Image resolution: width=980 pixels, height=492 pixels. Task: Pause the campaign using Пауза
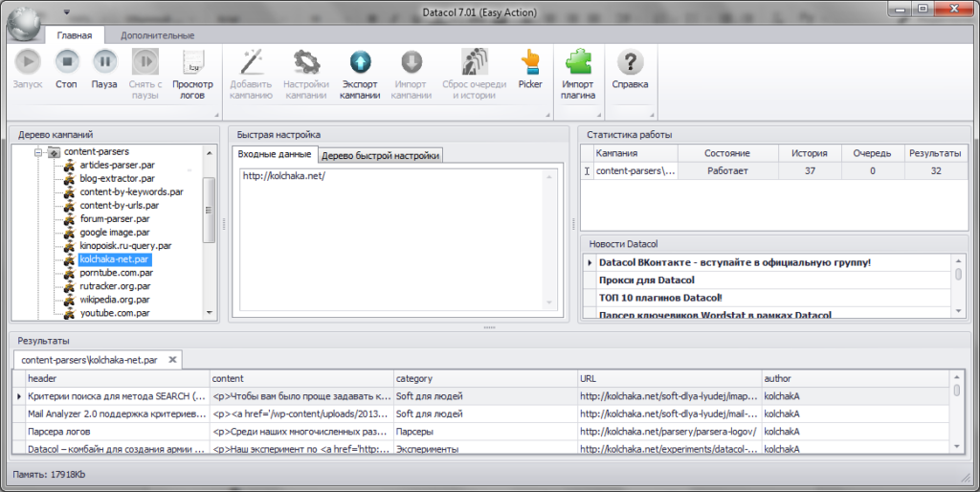(104, 69)
